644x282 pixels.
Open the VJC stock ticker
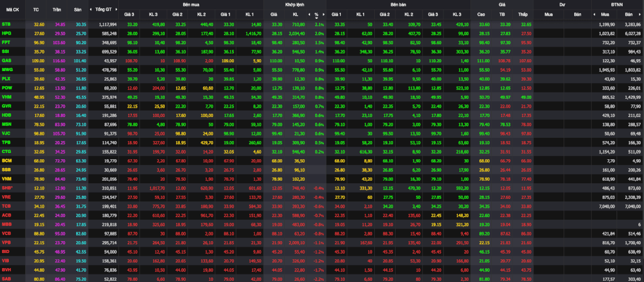[x=6, y=133]
